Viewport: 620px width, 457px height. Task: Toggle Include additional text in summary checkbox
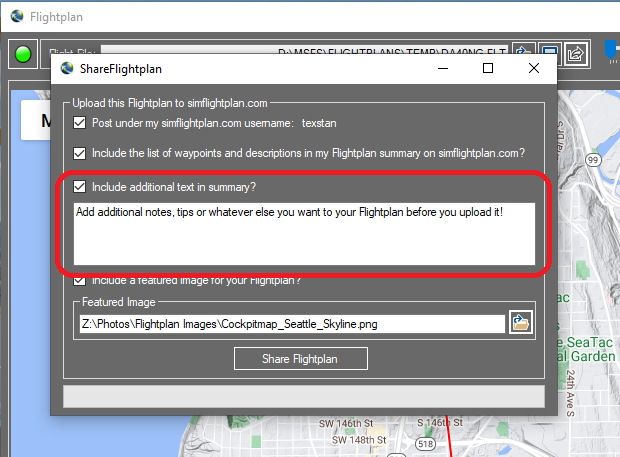(x=79, y=187)
